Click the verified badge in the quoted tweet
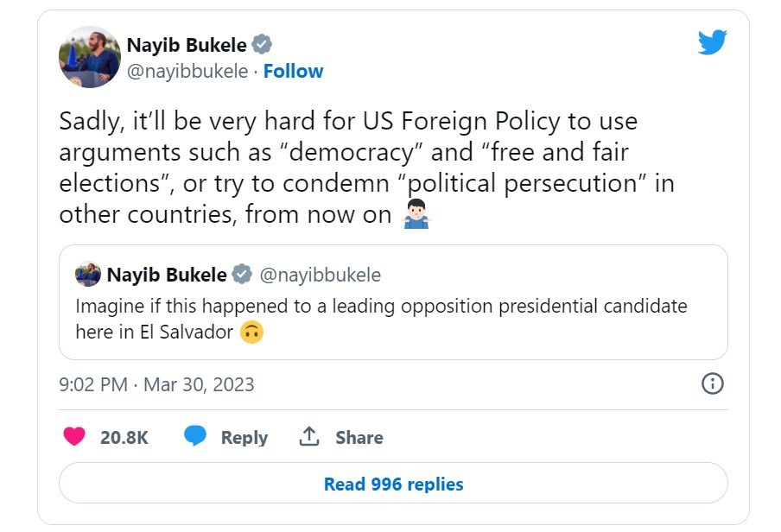781x532 pixels. [242, 275]
